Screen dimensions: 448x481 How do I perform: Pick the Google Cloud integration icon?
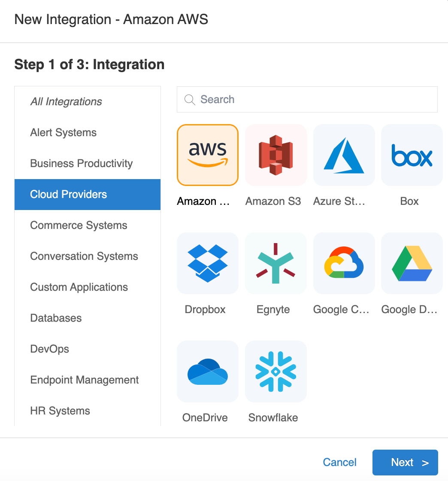pyautogui.click(x=344, y=263)
